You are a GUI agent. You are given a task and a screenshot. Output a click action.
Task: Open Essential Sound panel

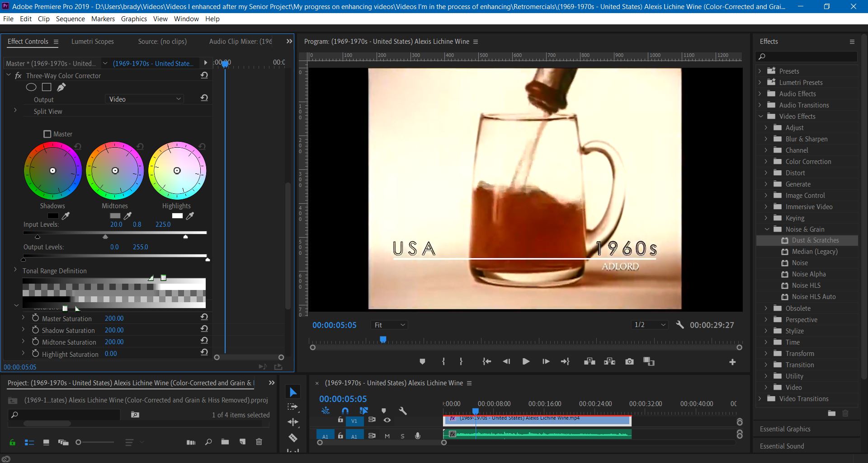tap(782, 446)
